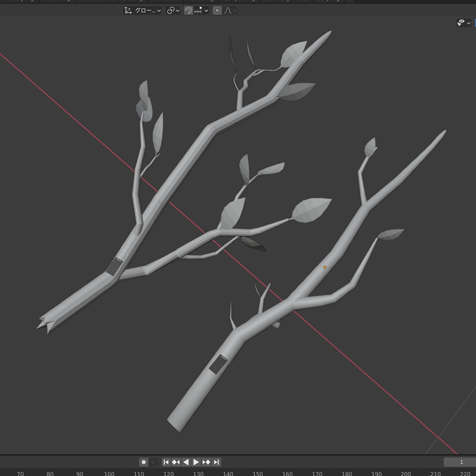Play the animation forward

tap(196, 462)
